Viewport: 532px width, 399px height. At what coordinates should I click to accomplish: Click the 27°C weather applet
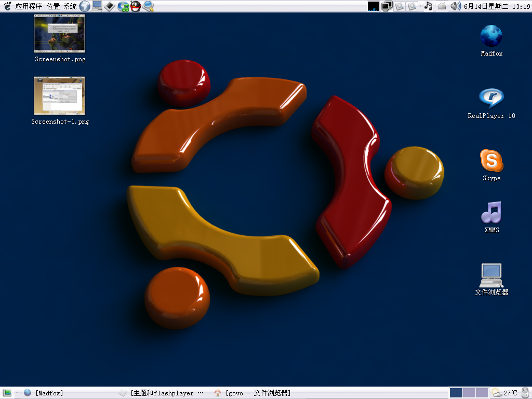coord(504,393)
